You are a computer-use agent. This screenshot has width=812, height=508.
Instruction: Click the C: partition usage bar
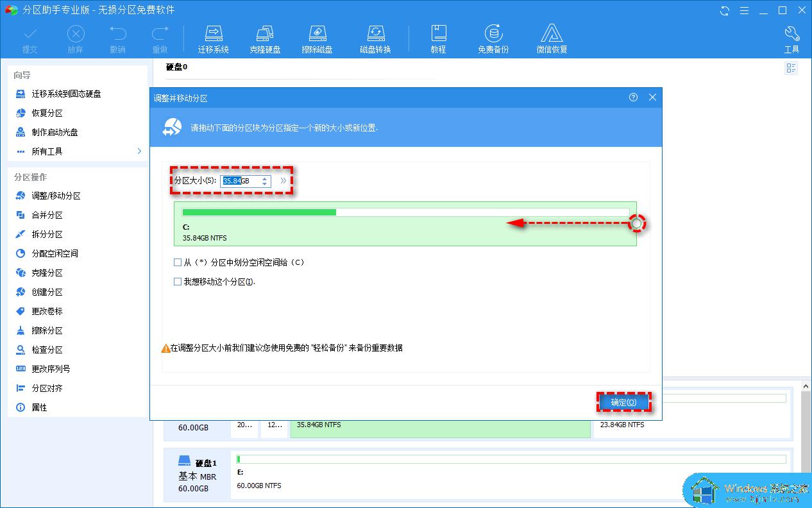pyautogui.click(x=405, y=212)
